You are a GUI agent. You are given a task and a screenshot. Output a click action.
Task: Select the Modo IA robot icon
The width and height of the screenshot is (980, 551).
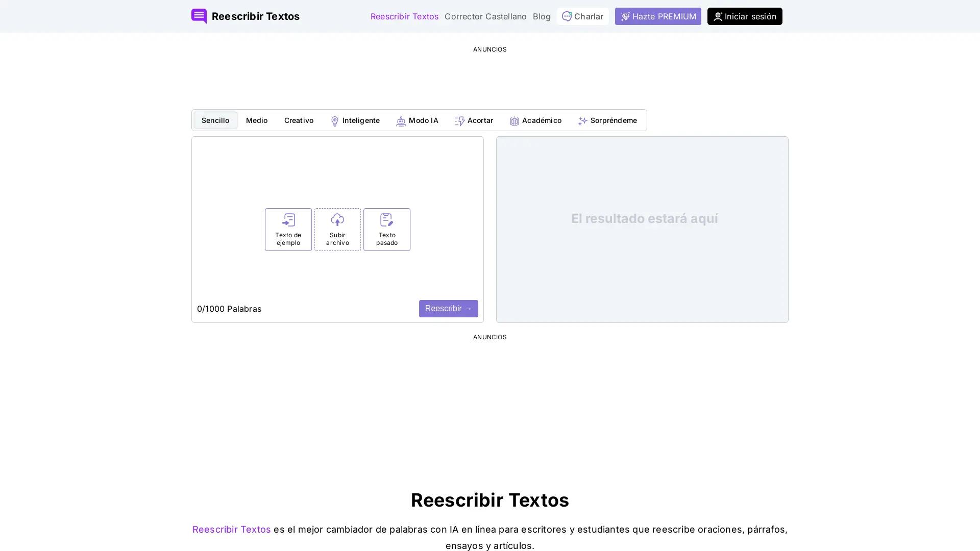401,121
